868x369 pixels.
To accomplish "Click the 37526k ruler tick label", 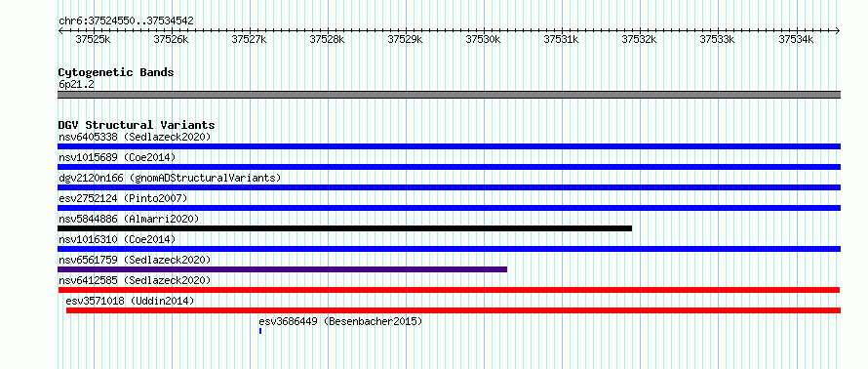I will [171, 39].
